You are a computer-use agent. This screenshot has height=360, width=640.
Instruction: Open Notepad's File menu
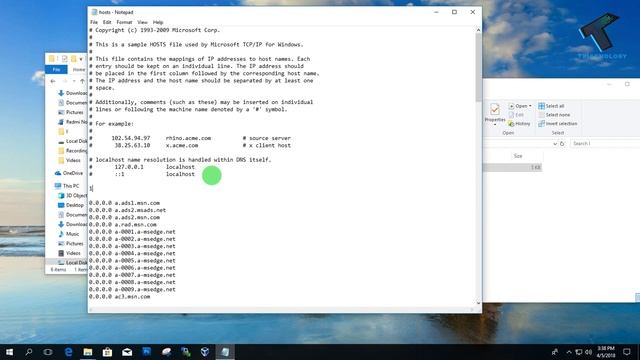pyautogui.click(x=94, y=22)
